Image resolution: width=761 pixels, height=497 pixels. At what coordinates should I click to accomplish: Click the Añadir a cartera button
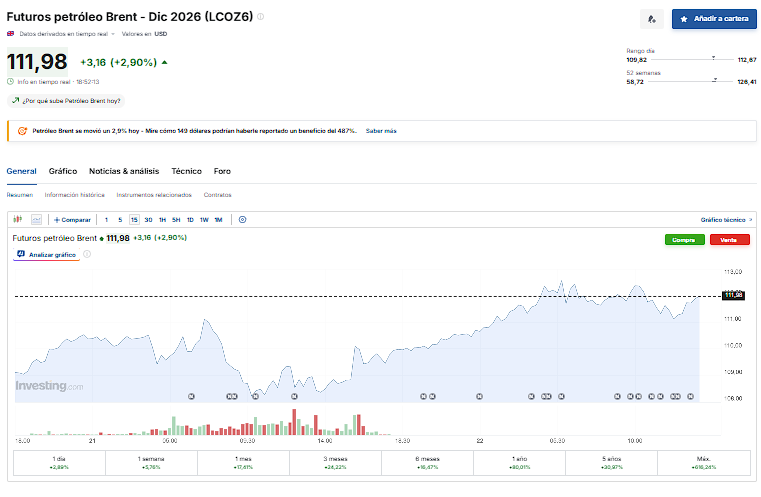coord(714,19)
